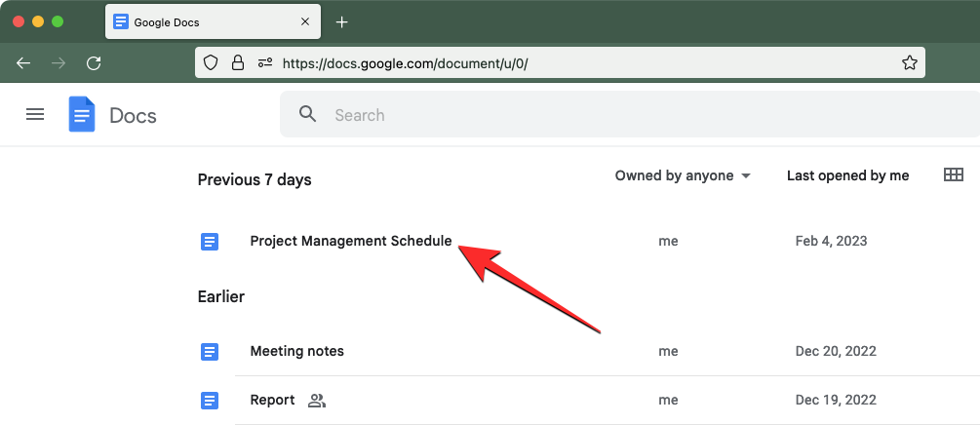This screenshot has width=980, height=425.
Task: Click the shared people icon beside Report
Action: tap(316, 401)
